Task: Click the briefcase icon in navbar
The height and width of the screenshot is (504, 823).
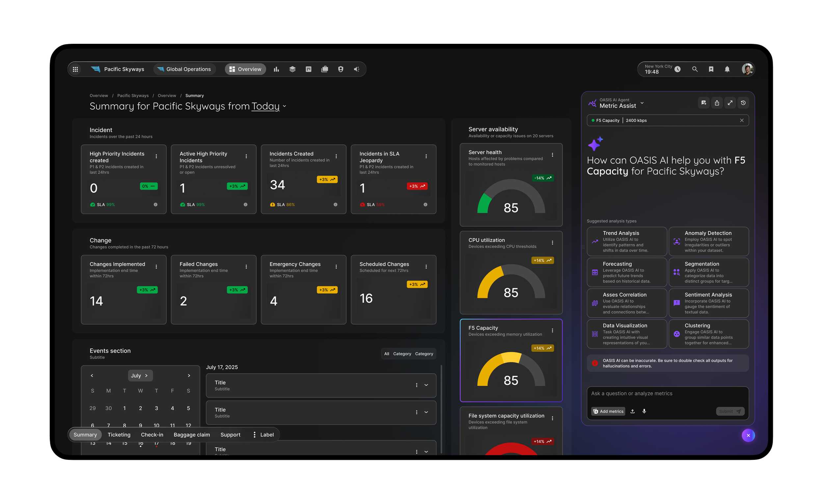Action: 324,69
